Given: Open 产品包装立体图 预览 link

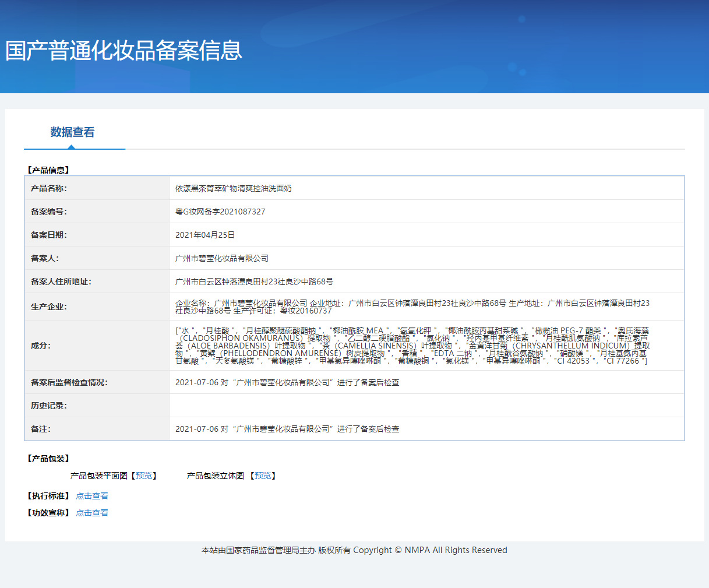Looking at the screenshot, I should point(263,476).
